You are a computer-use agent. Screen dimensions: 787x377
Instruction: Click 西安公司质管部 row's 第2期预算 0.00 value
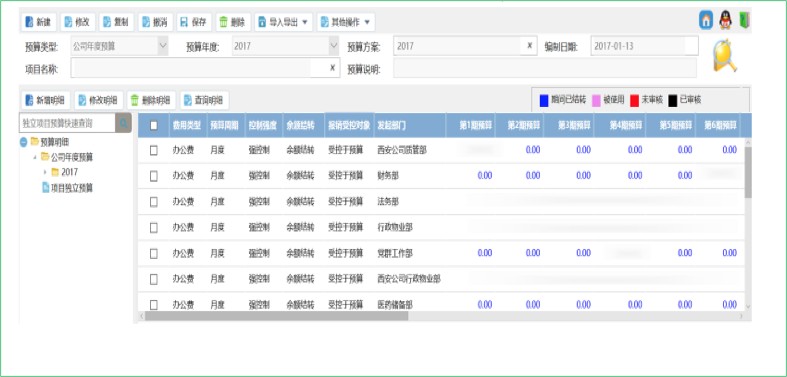[x=533, y=150]
